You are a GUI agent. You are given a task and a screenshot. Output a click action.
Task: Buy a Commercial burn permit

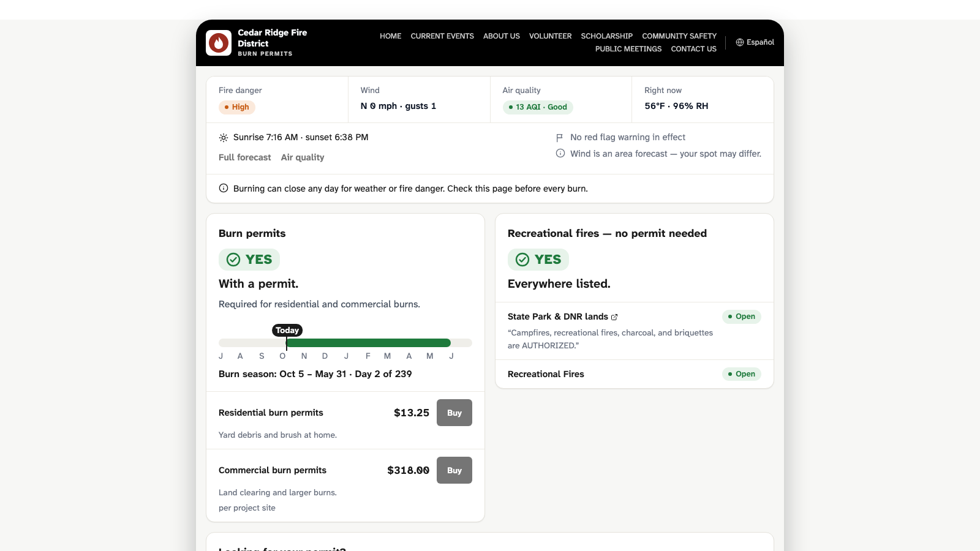(x=454, y=470)
